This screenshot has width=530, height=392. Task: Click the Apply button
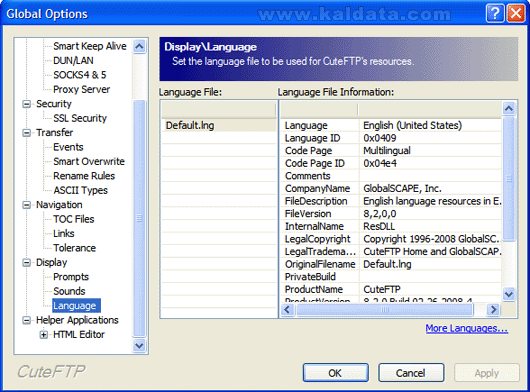487,373
